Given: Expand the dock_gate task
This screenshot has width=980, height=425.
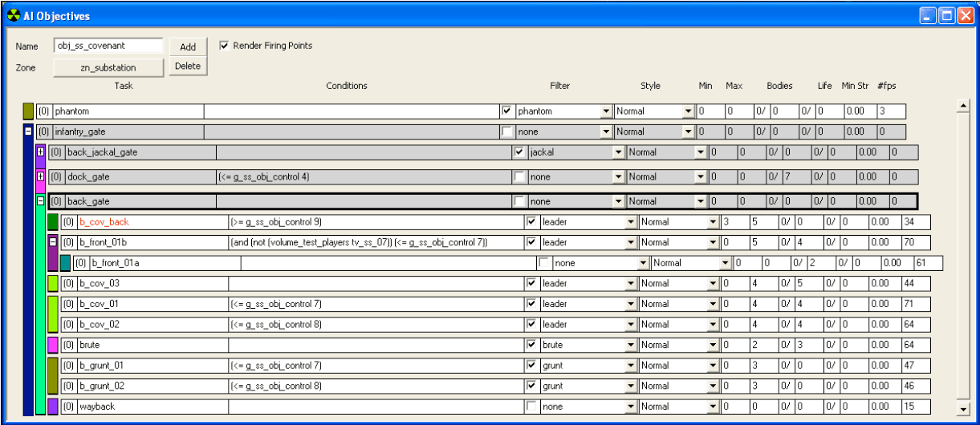Looking at the screenshot, I should (40, 176).
